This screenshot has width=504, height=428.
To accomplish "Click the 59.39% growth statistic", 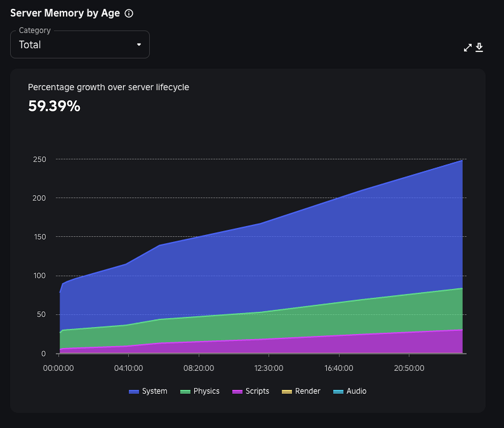I will [x=54, y=106].
